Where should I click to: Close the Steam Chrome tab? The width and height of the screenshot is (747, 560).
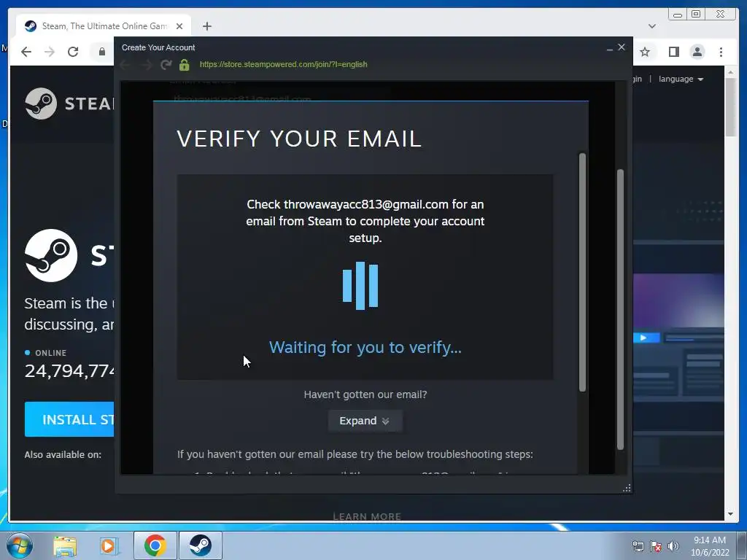pyautogui.click(x=179, y=26)
